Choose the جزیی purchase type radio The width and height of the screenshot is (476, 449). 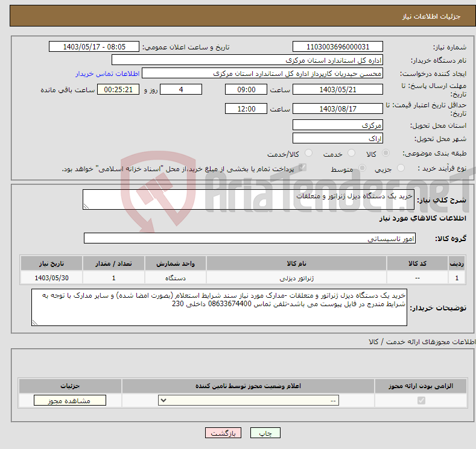[401, 168]
